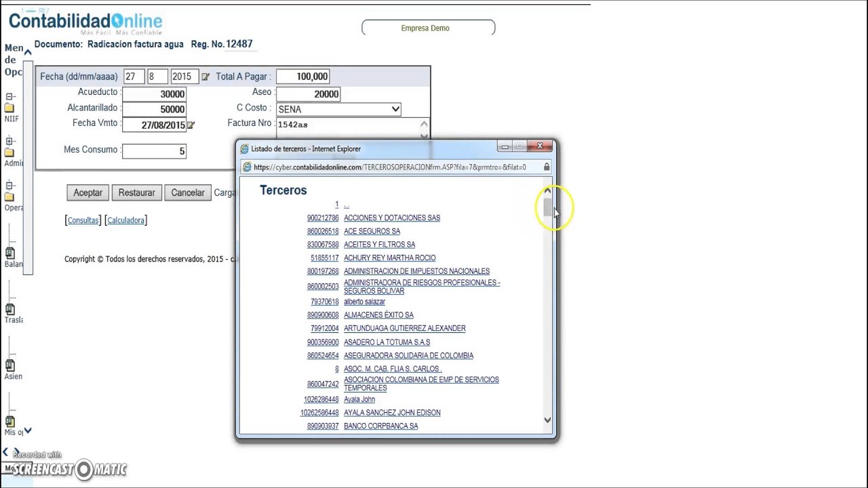Collapse the menu with the up chevron
868x488 pixels.
tap(28, 52)
